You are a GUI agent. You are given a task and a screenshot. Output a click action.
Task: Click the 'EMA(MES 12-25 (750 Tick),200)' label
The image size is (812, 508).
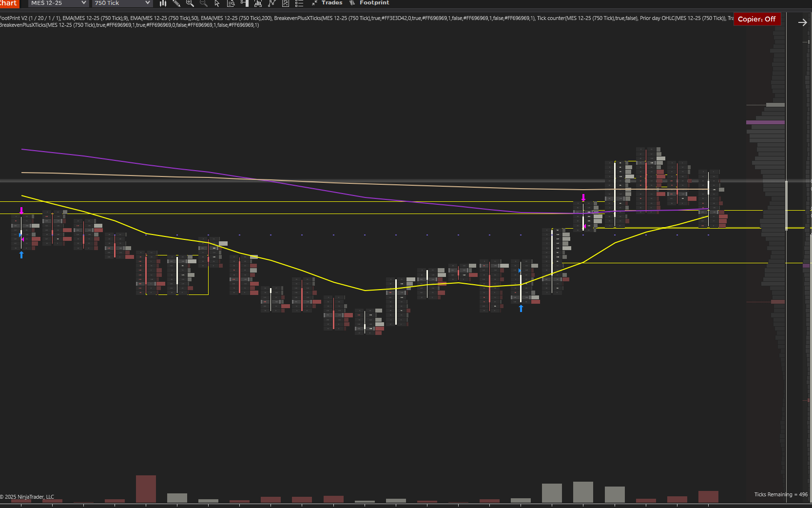236,18
